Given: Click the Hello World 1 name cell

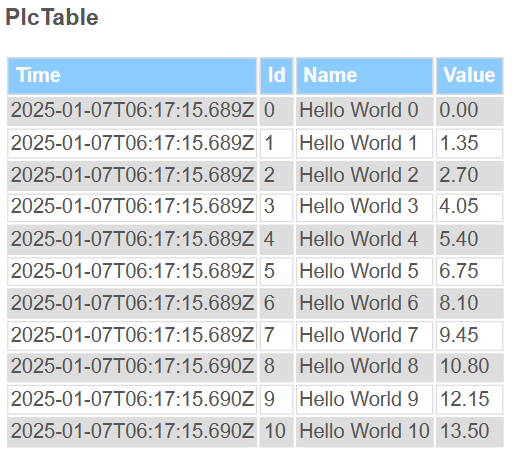Looking at the screenshot, I should coord(364,143).
